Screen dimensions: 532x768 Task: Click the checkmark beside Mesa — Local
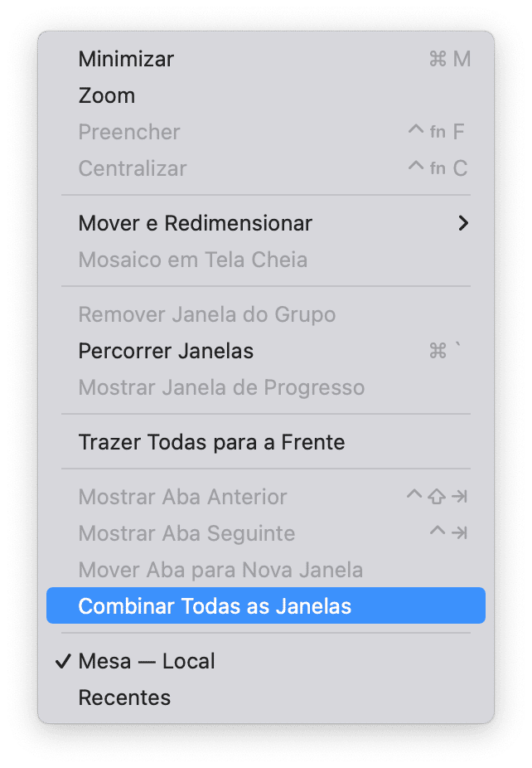[x=63, y=662]
